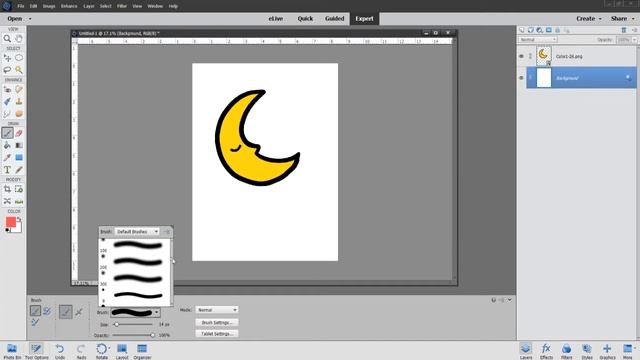Select the Smart Brush tool

point(7,101)
